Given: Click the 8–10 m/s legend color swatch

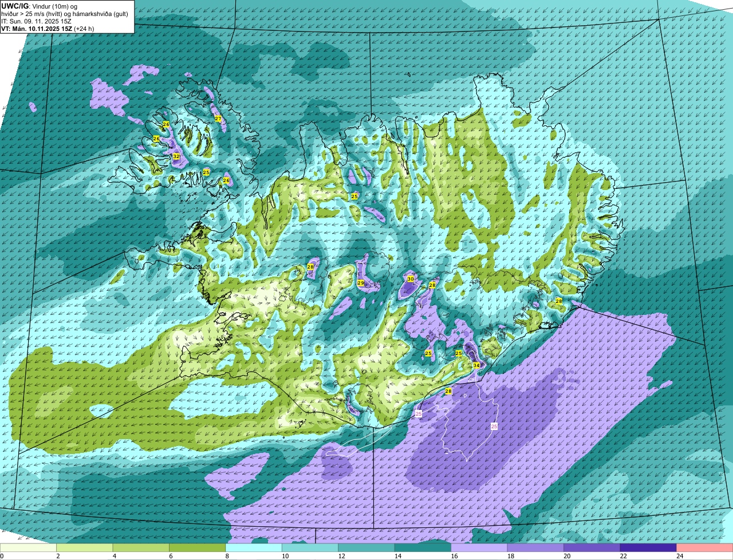Looking at the screenshot, I should (254, 547).
